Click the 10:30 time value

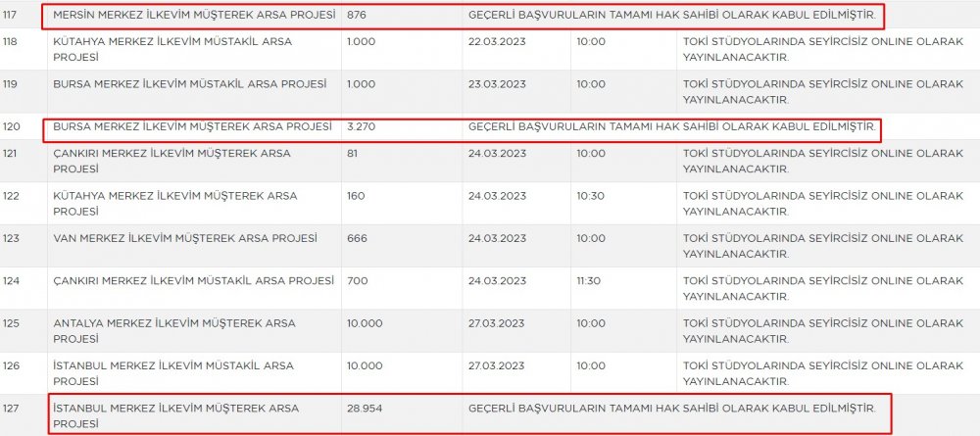pos(591,196)
